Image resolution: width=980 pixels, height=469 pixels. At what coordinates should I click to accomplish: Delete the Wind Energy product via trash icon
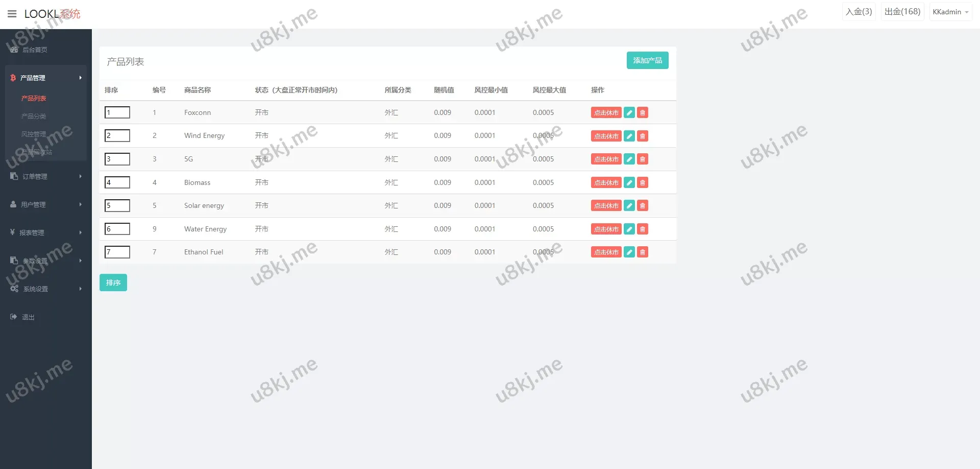point(643,136)
